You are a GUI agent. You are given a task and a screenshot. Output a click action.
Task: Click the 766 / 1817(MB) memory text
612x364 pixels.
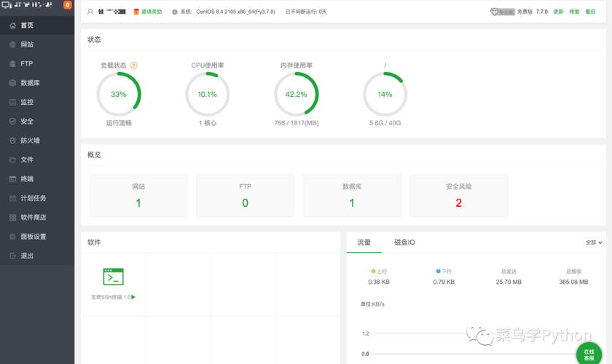click(297, 123)
